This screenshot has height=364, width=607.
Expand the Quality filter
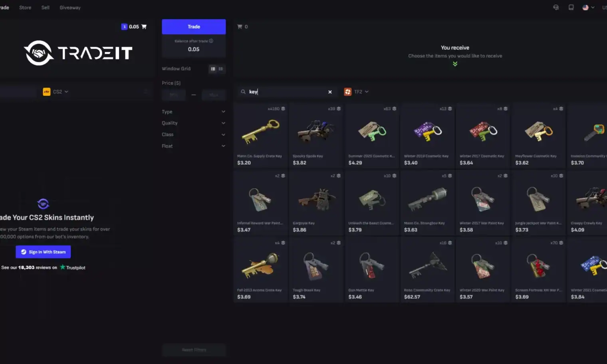coord(194,123)
